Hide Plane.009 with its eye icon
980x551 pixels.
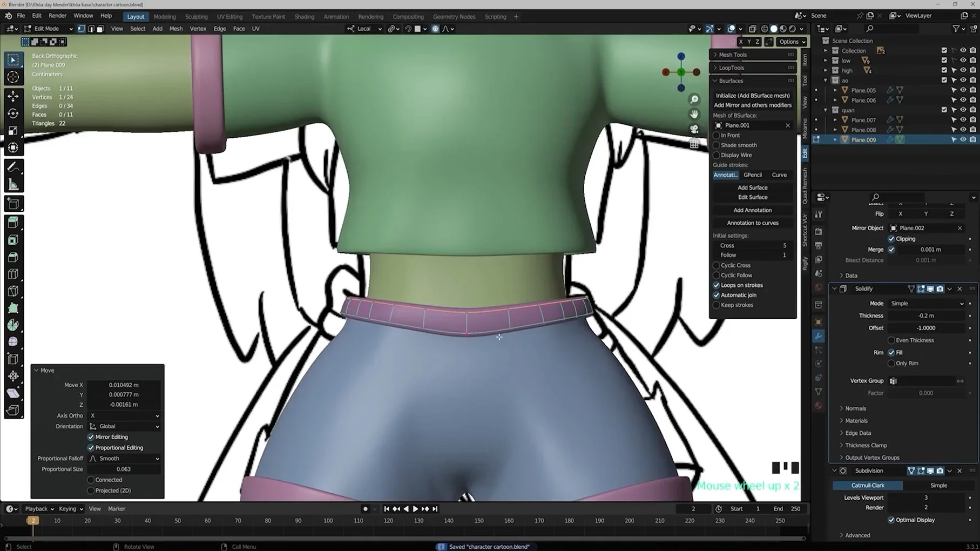click(963, 139)
